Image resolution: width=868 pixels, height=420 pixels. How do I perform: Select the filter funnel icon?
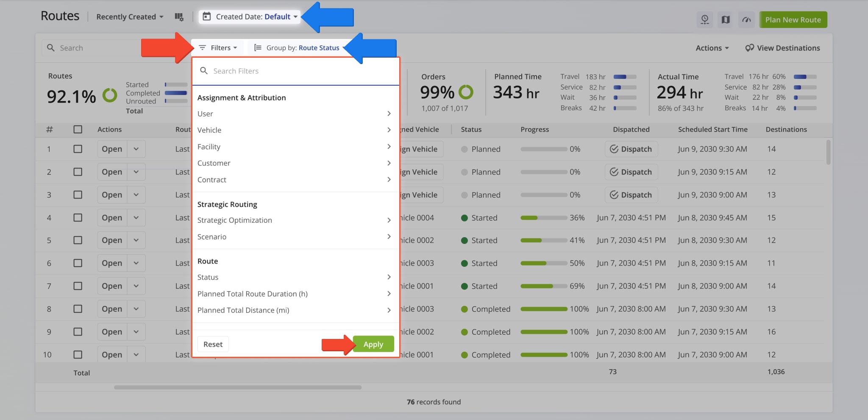[202, 48]
